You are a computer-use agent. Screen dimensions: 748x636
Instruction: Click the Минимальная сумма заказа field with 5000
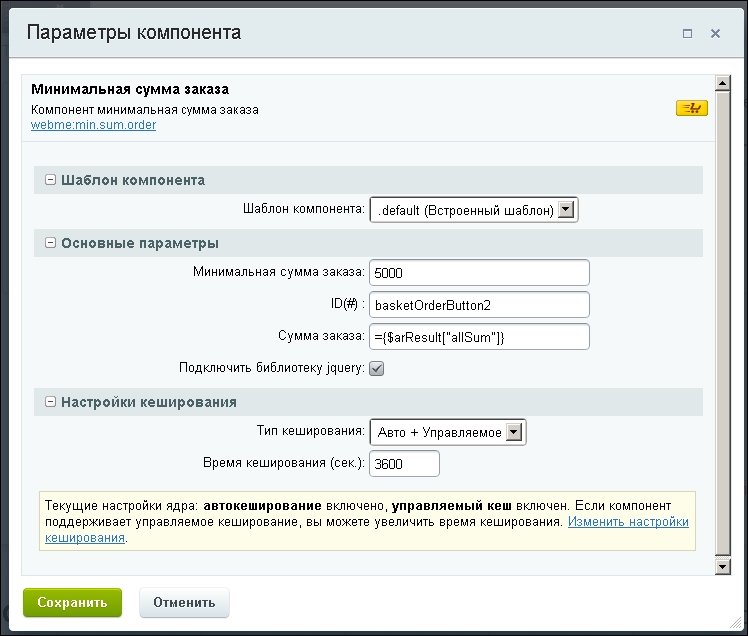coord(479,273)
